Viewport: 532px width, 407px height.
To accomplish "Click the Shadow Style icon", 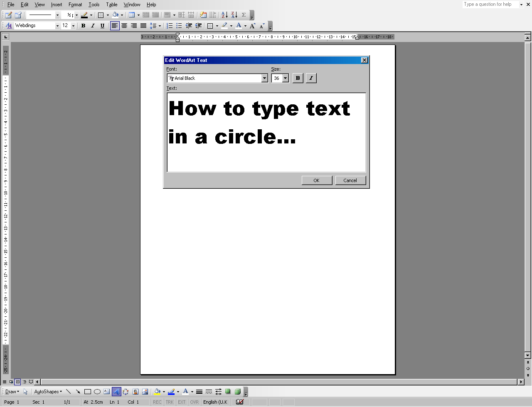I will click(228, 392).
